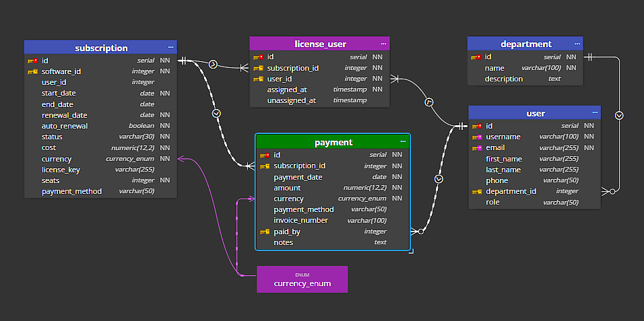Click the key icon of payment subscription_id

point(265,166)
